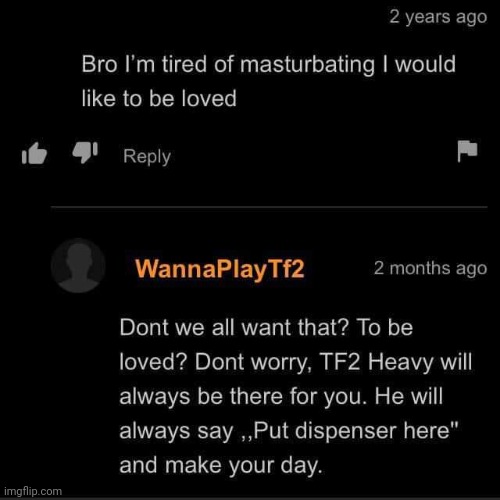Click the line starting "Bro I'm tired"

(269, 64)
